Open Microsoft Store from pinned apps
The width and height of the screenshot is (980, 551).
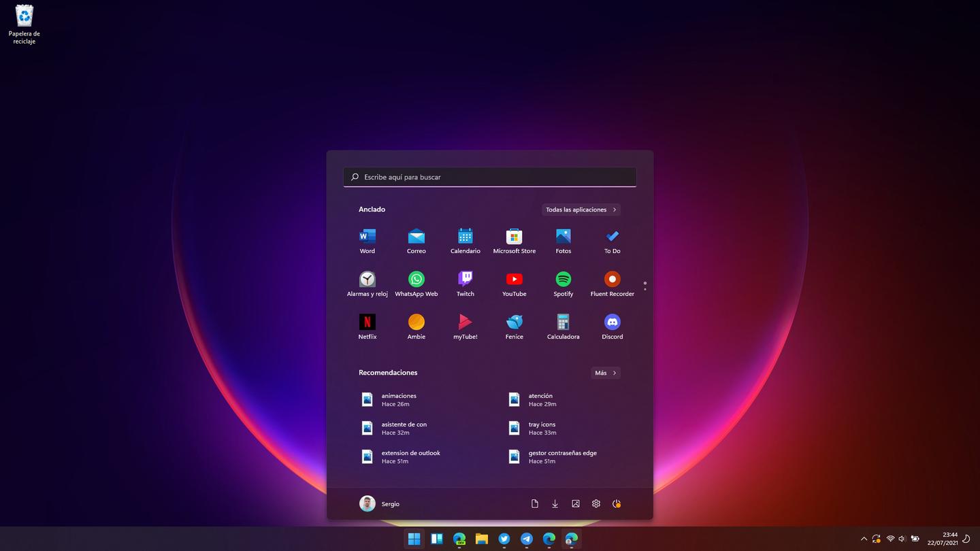(514, 240)
